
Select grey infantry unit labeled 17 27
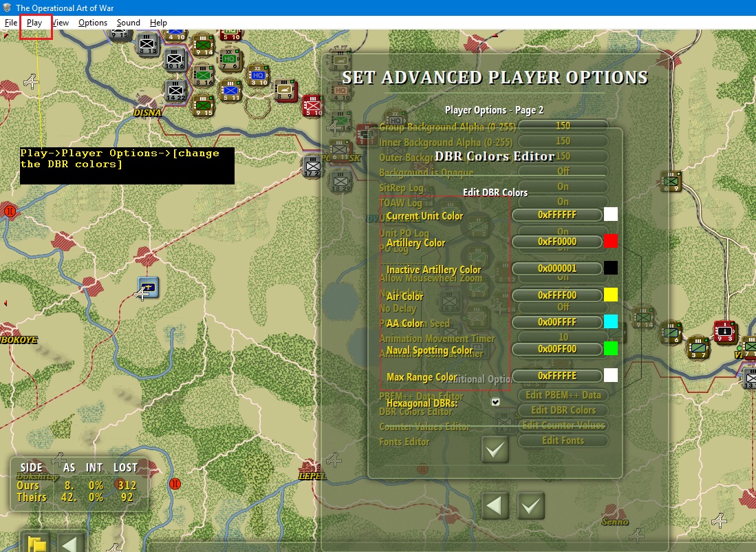point(312,167)
